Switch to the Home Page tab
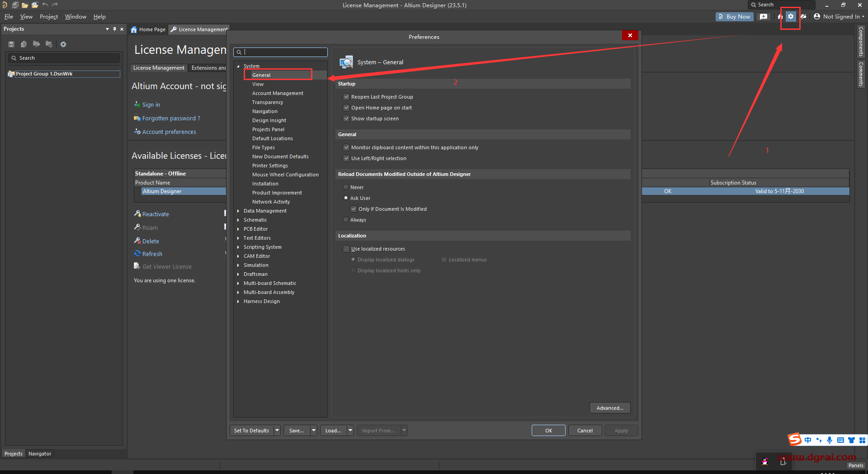 point(148,29)
